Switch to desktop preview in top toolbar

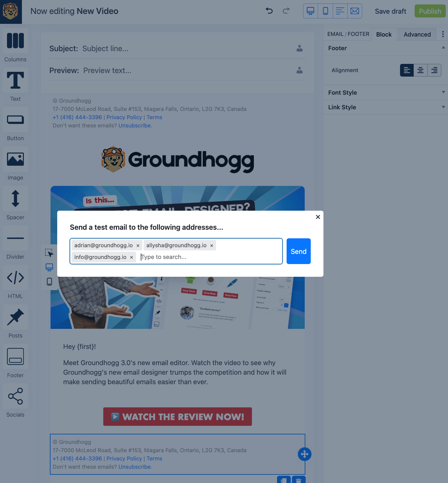tap(311, 11)
